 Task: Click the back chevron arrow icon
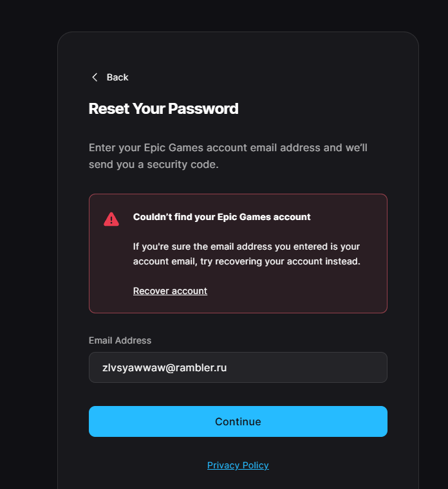tap(95, 77)
